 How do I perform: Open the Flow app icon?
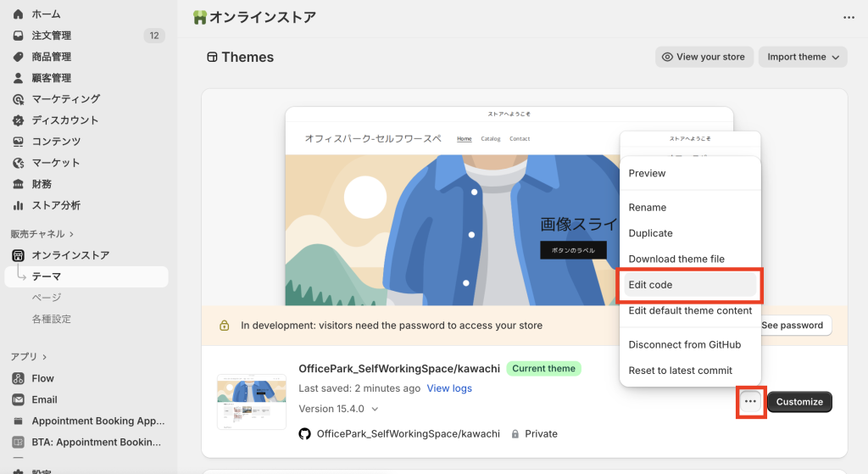click(18, 378)
